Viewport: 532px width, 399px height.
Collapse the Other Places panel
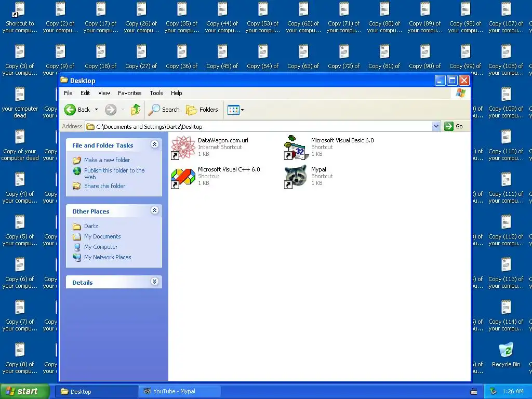point(154,210)
